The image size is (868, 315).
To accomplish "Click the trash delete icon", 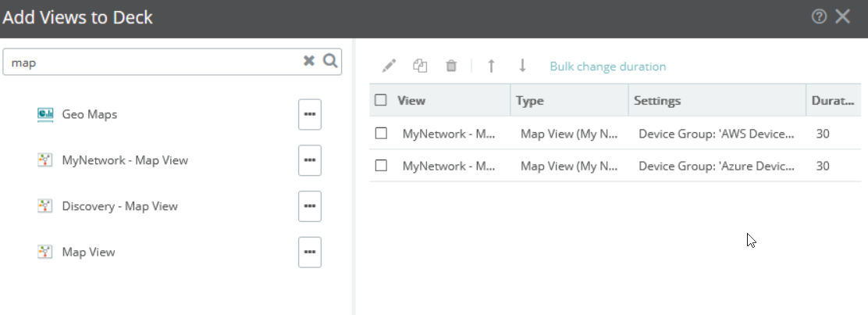I will click(x=451, y=66).
